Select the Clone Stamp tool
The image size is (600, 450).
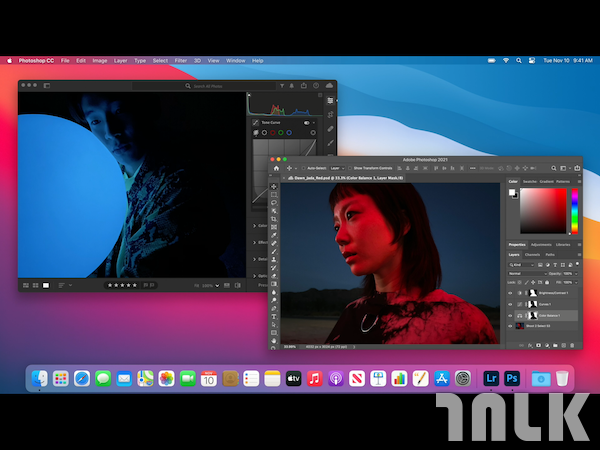pyautogui.click(x=274, y=259)
